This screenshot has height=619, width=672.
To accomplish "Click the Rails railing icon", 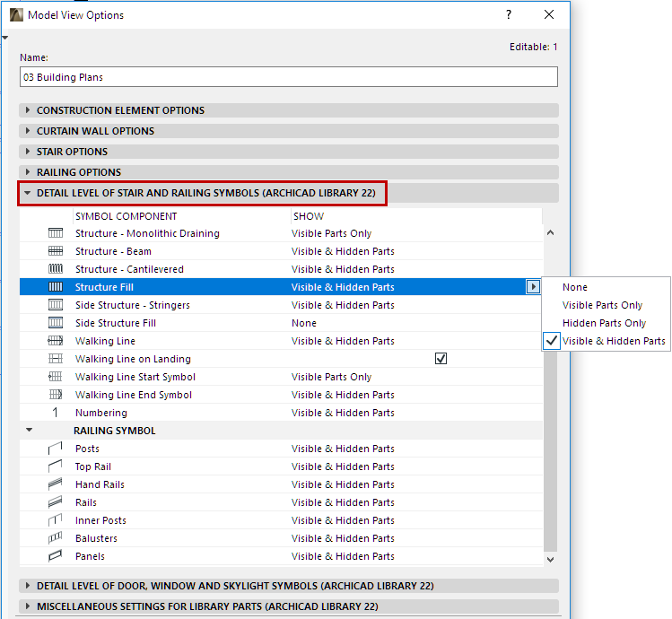I will pos(56,502).
